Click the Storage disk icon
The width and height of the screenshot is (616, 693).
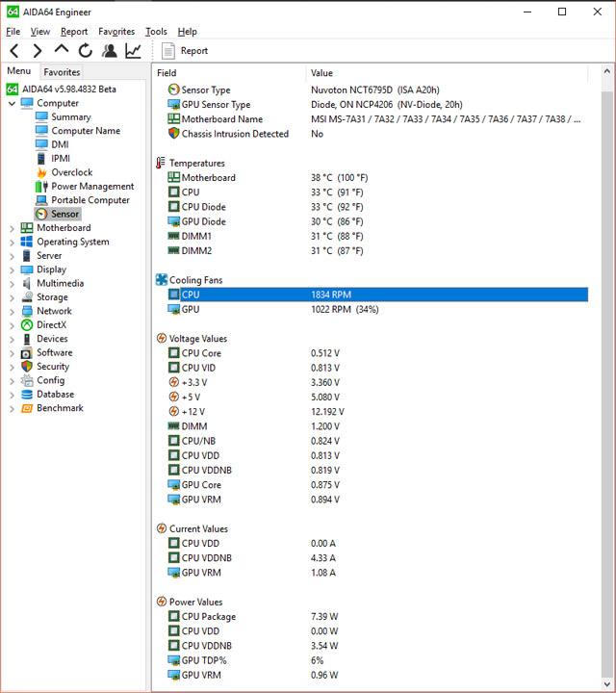(27, 297)
